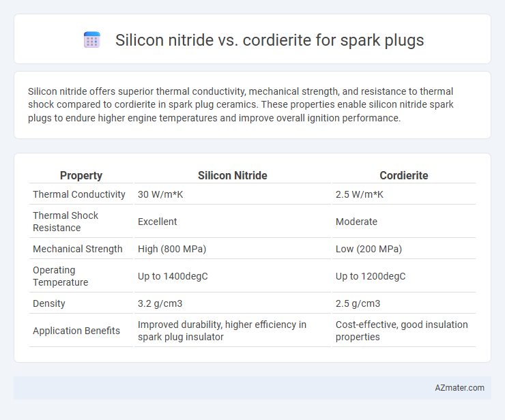
Task: Click the 'Moderate' cell
Action: [356, 222]
